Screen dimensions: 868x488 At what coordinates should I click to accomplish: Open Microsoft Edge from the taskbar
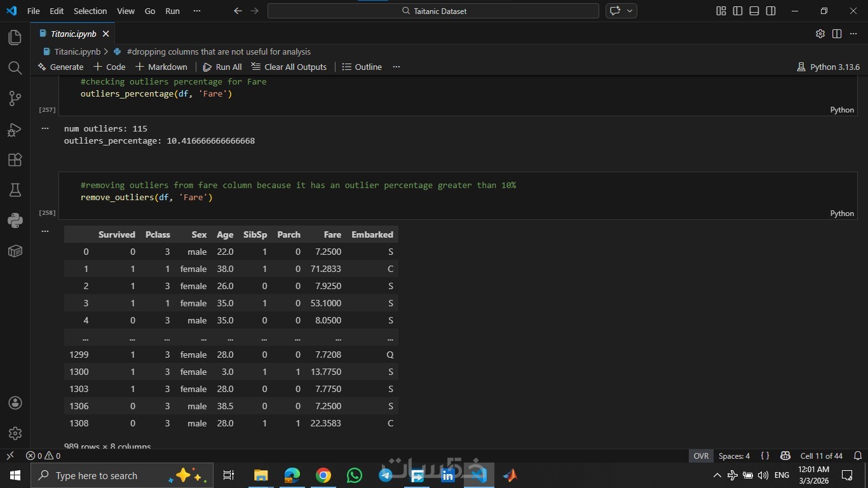point(292,475)
